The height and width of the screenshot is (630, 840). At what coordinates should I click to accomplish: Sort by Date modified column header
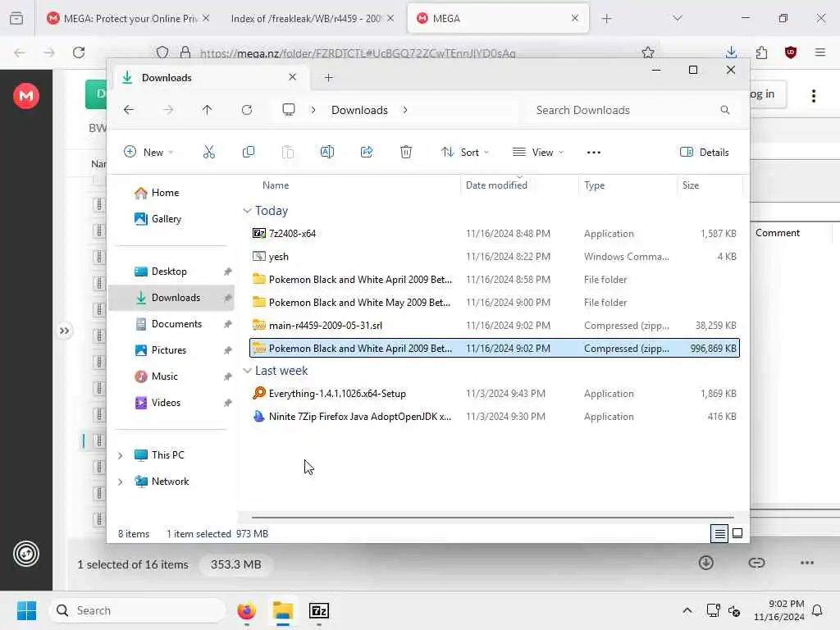pos(496,185)
